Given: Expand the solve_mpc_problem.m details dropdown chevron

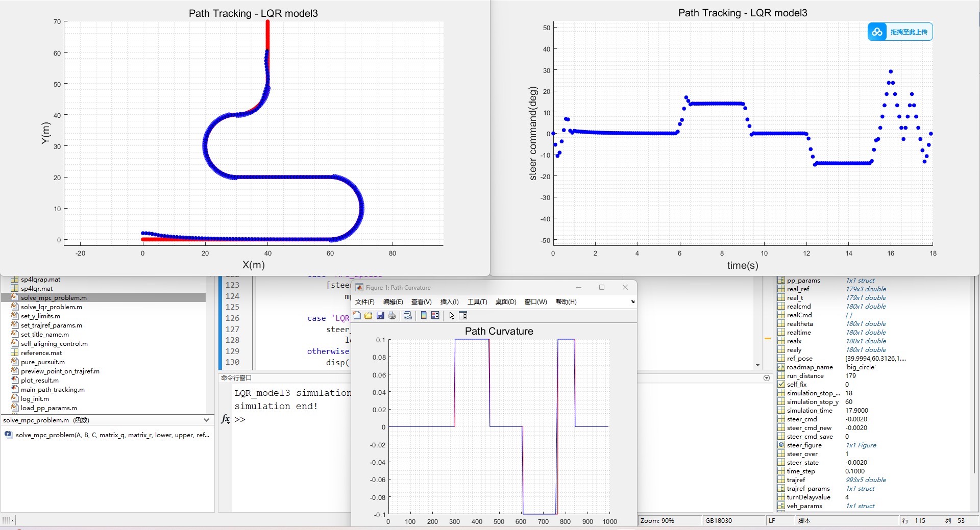Looking at the screenshot, I should pos(206,420).
